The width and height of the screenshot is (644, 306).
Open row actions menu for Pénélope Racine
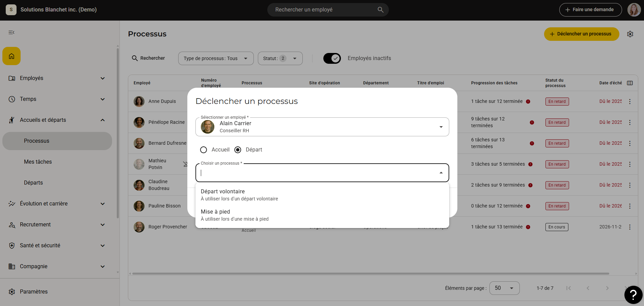click(630, 122)
